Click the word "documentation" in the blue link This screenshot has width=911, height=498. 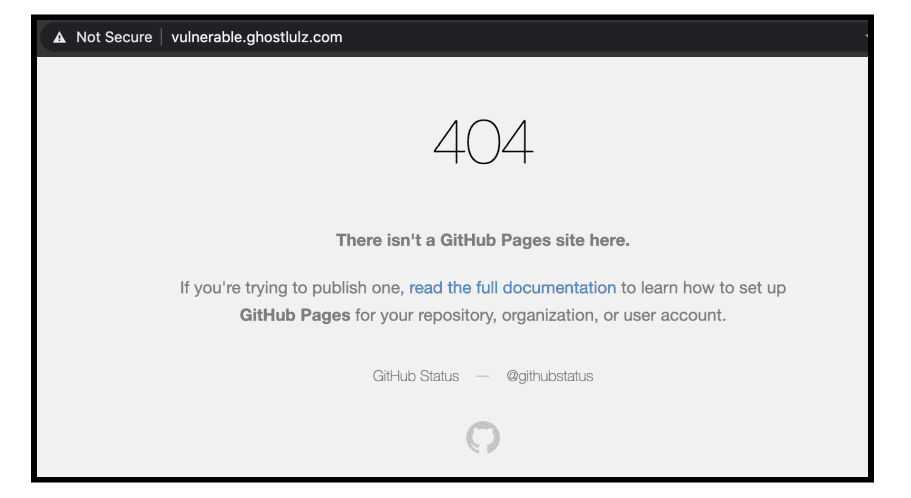tap(559, 288)
